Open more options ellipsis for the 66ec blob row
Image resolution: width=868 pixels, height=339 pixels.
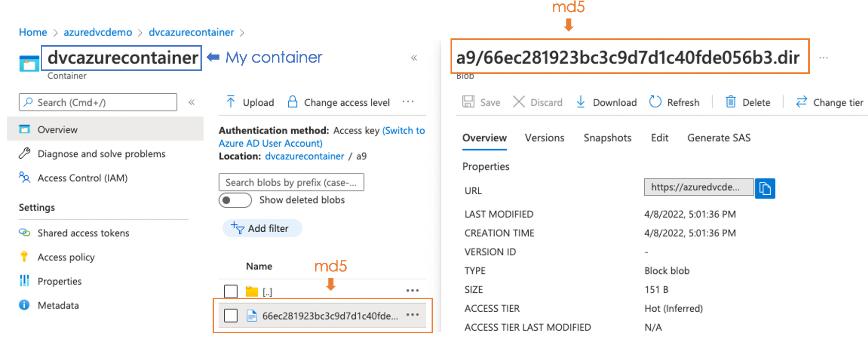[413, 315]
